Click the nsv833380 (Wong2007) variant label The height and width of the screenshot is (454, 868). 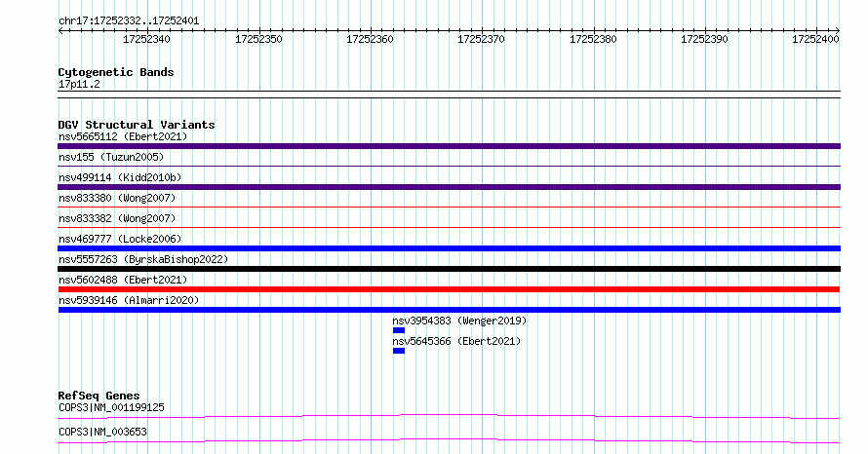(117, 198)
